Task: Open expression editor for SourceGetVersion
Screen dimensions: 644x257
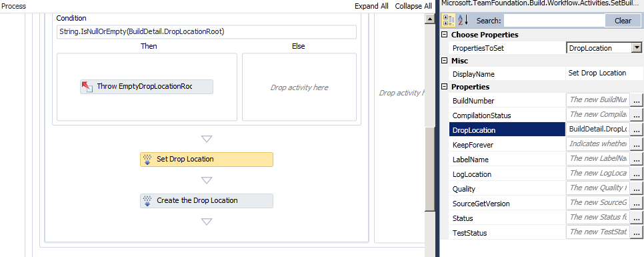Action: pos(636,203)
